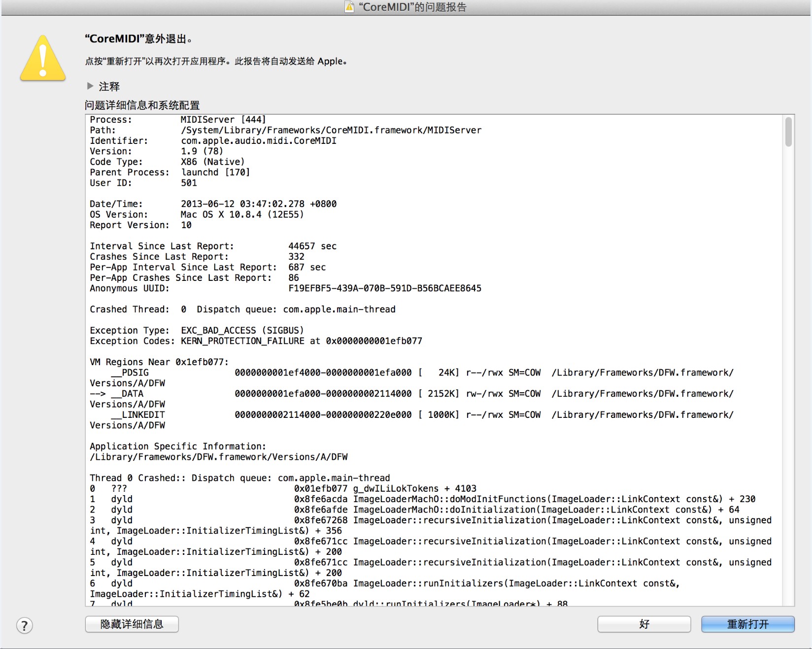Click the per-app crash count 86

(x=294, y=278)
